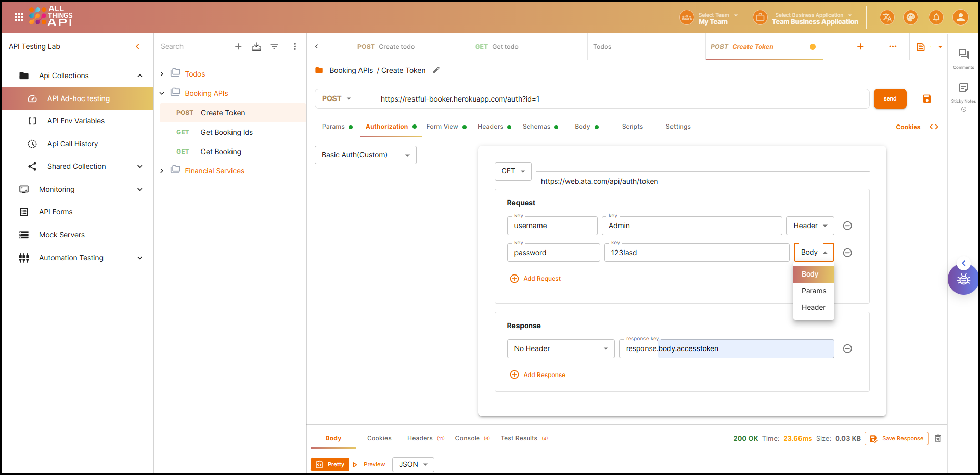980x475 pixels.
Task: Click the language translate icon
Action: click(x=887, y=18)
